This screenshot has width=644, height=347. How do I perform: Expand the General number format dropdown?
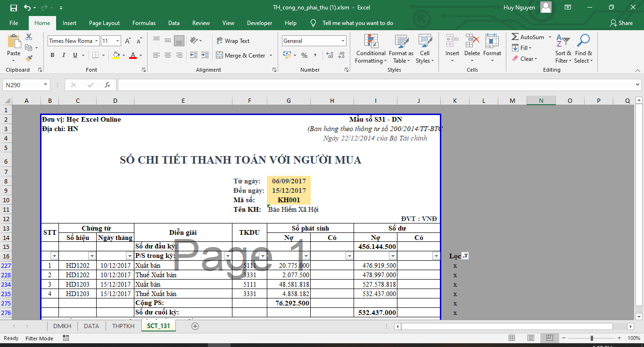(342, 41)
